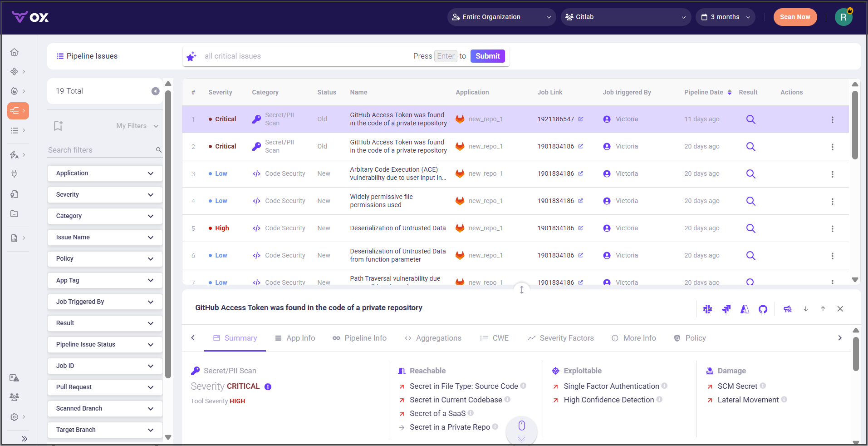Click the plug connectors icon in sidebar
The height and width of the screenshot is (446, 868).
(15, 174)
